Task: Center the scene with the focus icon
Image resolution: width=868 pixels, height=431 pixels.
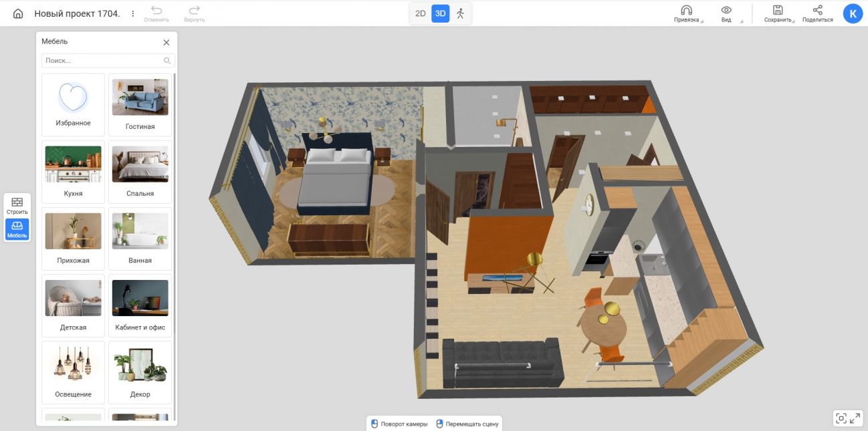Action: 841,418
